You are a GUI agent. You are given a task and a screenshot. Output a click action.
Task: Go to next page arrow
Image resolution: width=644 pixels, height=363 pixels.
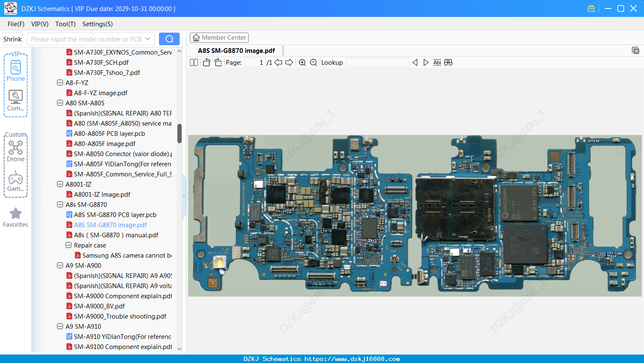pyautogui.click(x=289, y=62)
